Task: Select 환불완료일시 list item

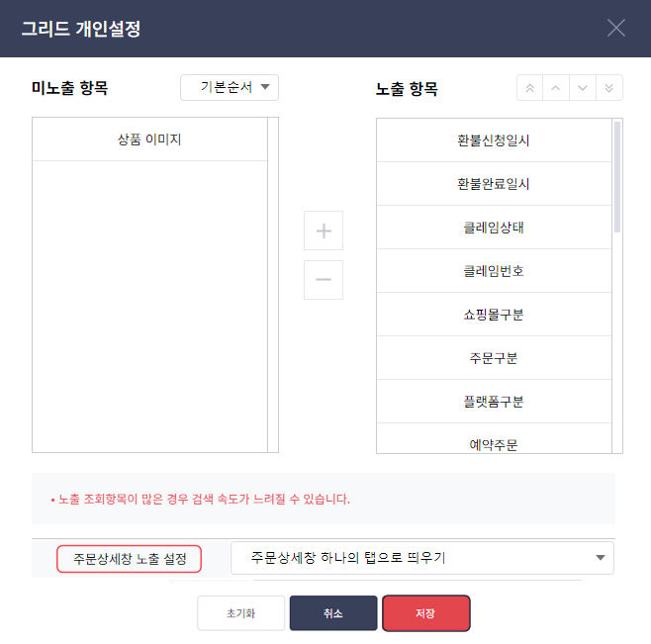Action: point(494,184)
